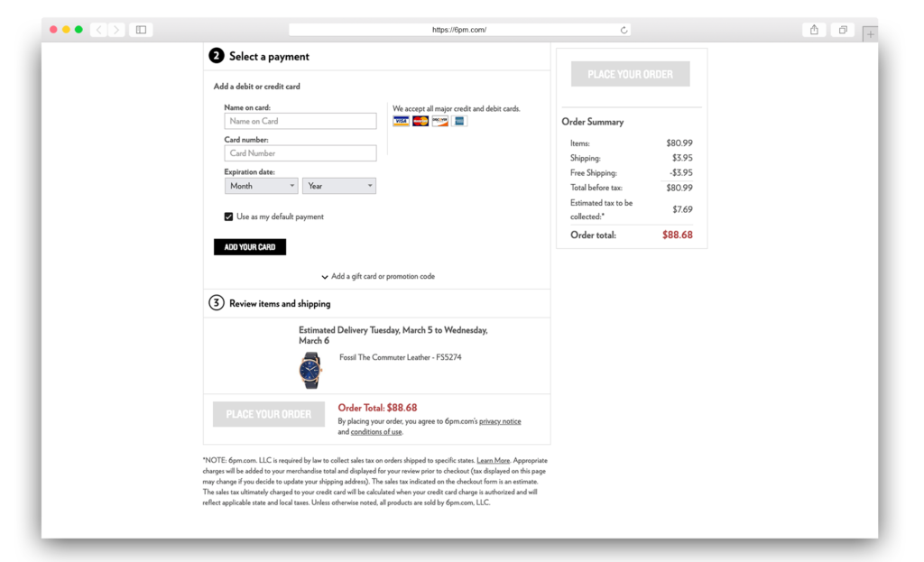Reload the page using the refresh icon
Image resolution: width=924 pixels, height=562 pixels.
coord(624,30)
